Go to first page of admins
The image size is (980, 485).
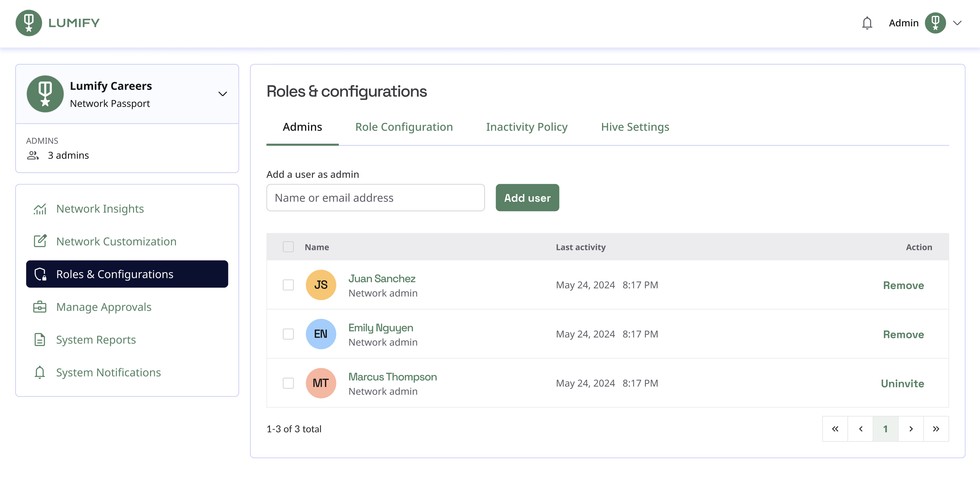(835, 429)
